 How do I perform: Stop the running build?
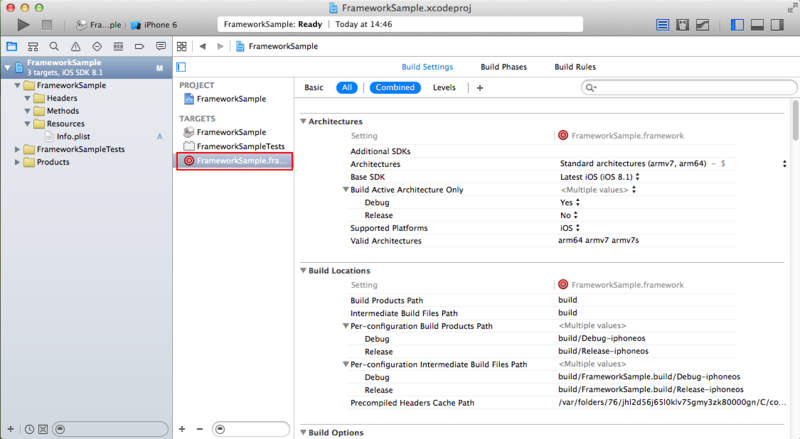(x=47, y=25)
